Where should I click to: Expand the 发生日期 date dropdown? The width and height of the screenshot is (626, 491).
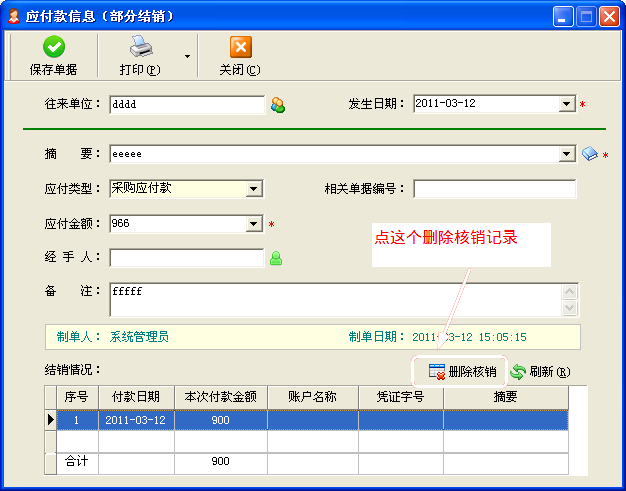[566, 104]
